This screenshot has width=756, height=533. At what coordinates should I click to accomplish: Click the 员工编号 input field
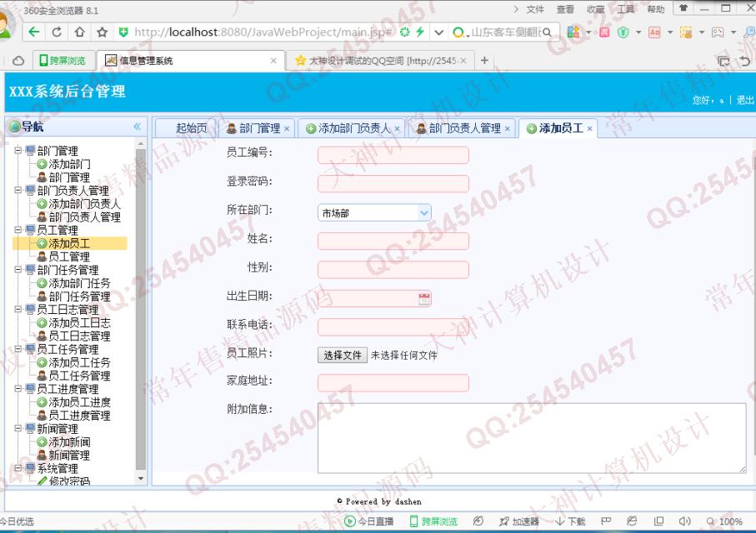(393, 155)
